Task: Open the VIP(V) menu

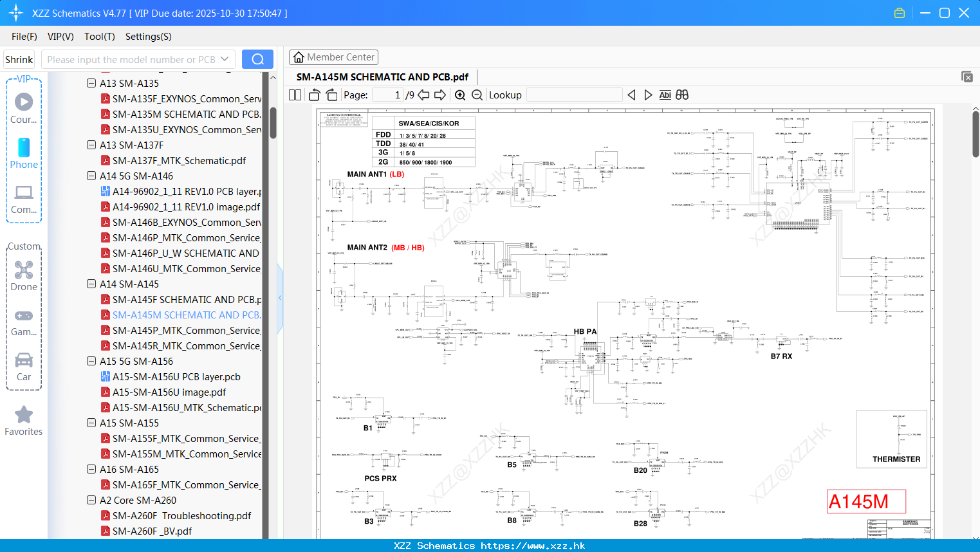Action: [60, 37]
